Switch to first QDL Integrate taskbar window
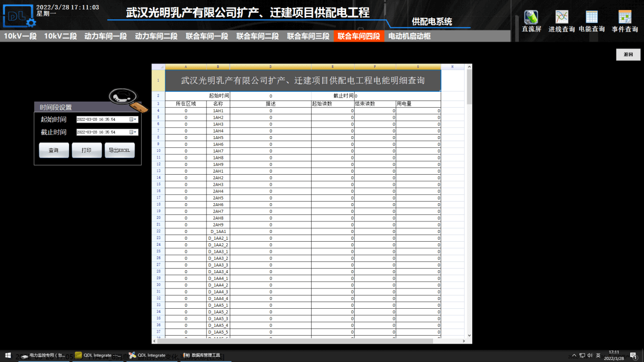The height and width of the screenshot is (362, 644). [x=98, y=355]
